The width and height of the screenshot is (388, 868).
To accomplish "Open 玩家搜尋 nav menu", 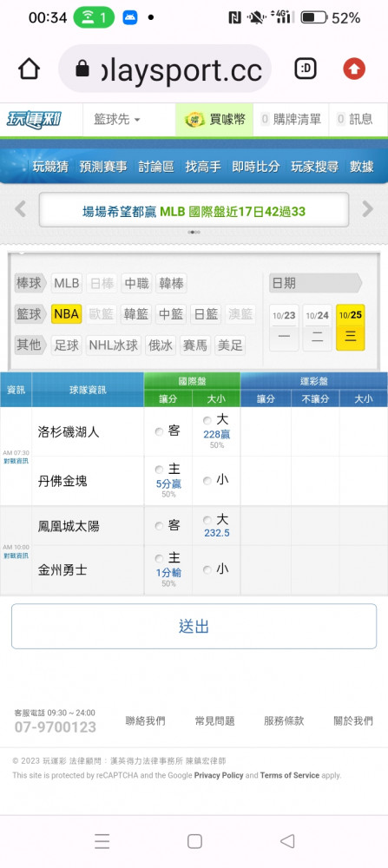I will click(x=315, y=167).
